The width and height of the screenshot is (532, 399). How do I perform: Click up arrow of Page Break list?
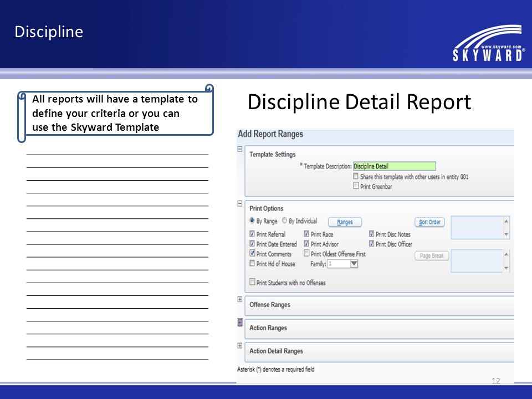tap(506, 254)
